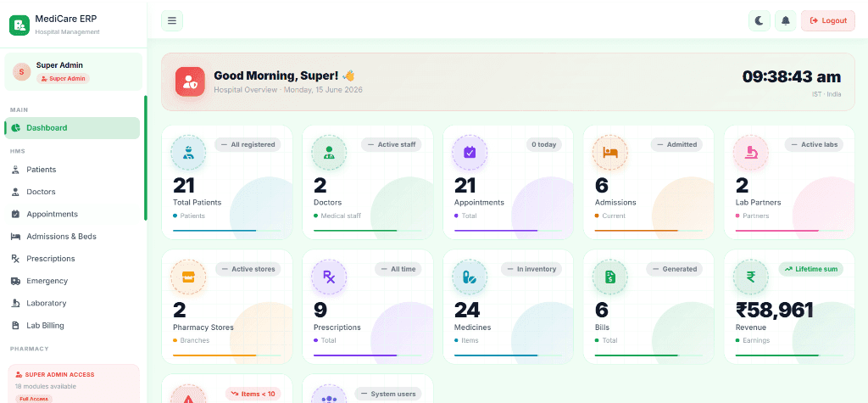
Task: Click the 'Active labs' badge
Action: (x=814, y=145)
